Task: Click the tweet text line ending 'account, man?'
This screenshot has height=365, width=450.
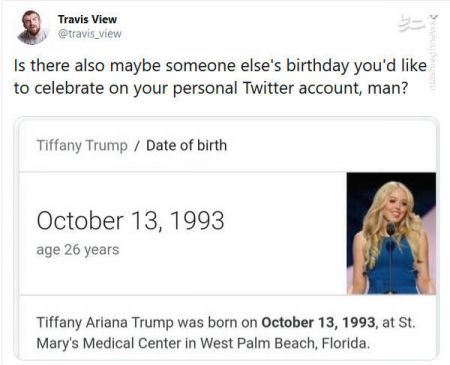Action: pos(211,88)
